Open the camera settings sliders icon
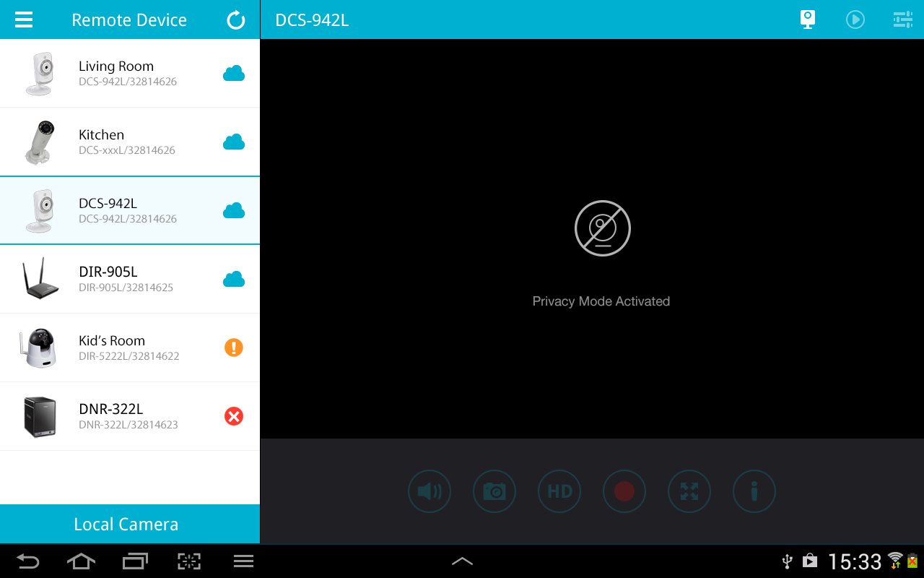This screenshot has height=578, width=924. tap(903, 20)
